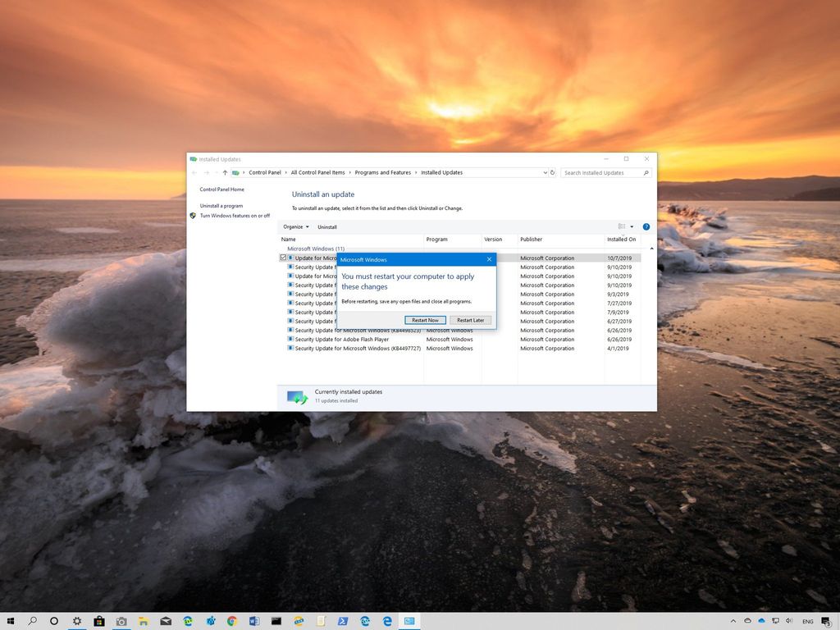Click the Change your view icon
The image size is (840, 630).
620,227
